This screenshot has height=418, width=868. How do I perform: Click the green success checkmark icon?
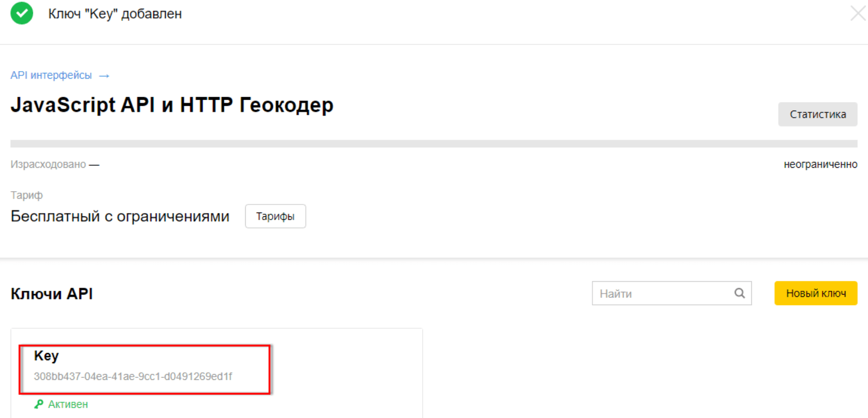tap(22, 13)
